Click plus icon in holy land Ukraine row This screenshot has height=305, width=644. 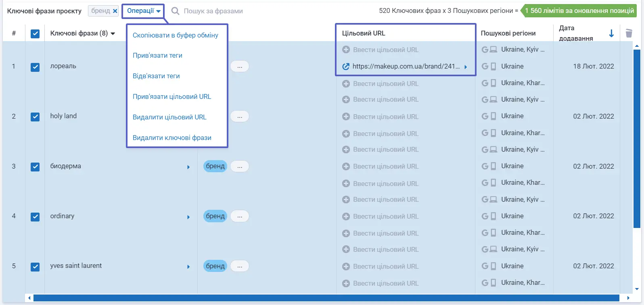pos(346,117)
